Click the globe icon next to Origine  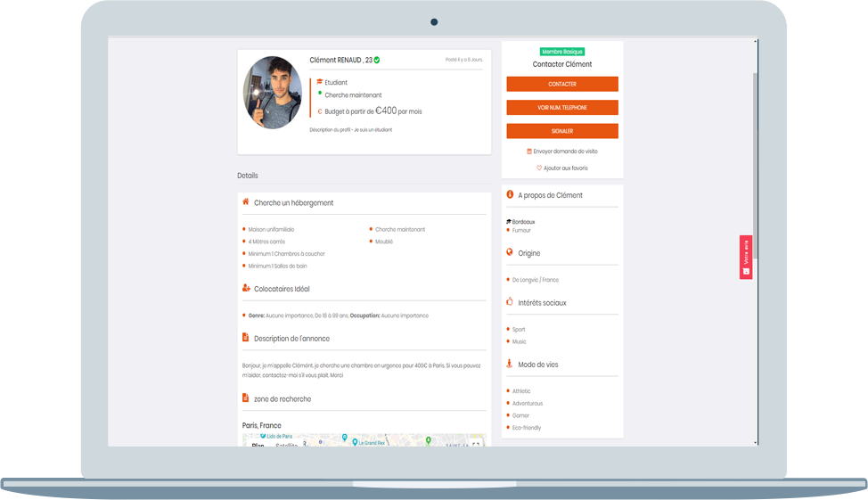point(510,252)
